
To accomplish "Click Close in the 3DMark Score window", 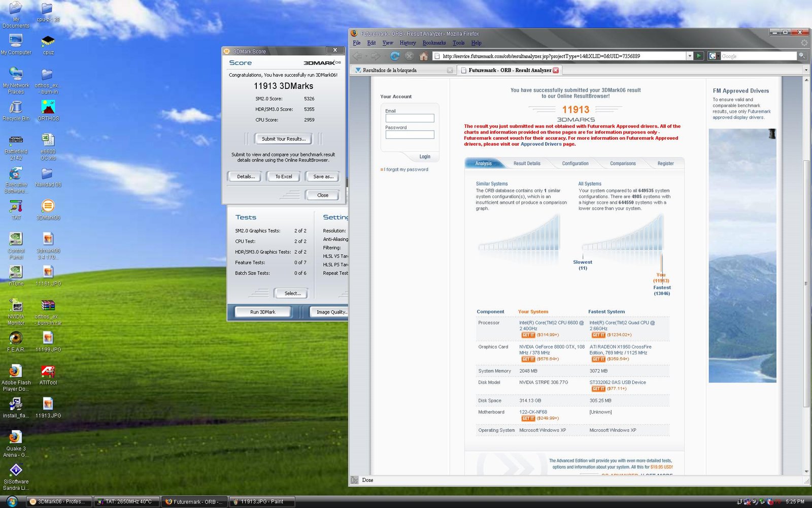I will 323,195.
